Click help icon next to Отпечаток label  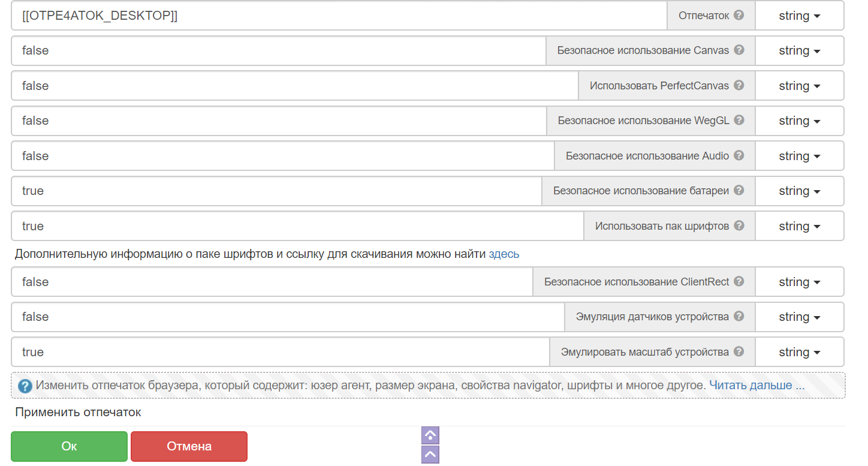coord(739,15)
